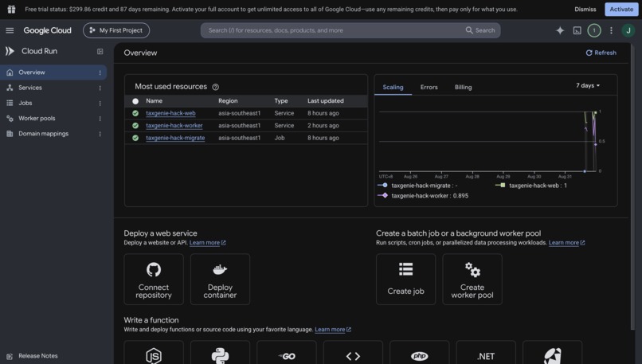Open Learn more under Deploy a web service
This screenshot has width=642, height=364.
pos(208,243)
